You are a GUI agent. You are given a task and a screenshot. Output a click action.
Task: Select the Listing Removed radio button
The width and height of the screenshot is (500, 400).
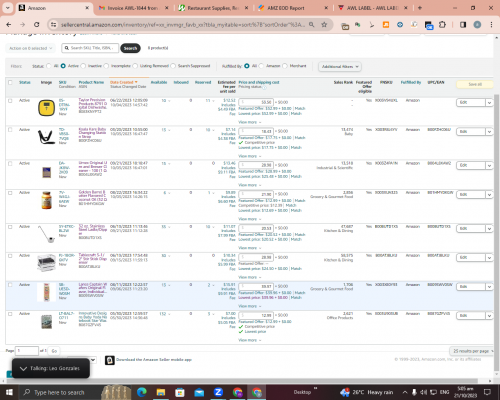135,66
